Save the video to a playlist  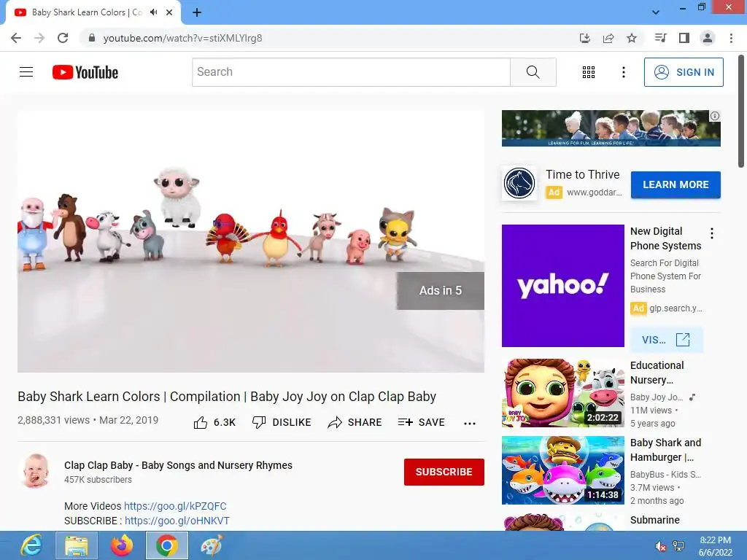(421, 422)
